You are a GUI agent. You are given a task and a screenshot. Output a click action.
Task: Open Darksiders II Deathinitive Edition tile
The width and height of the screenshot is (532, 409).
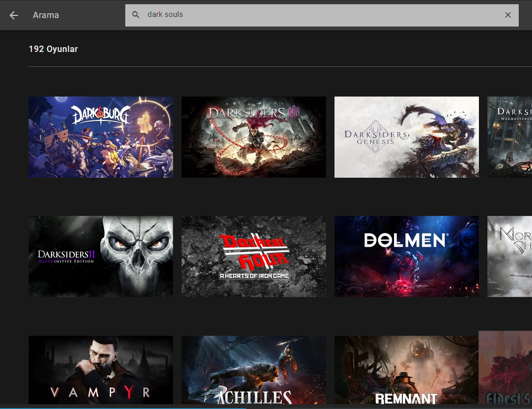[101, 257]
